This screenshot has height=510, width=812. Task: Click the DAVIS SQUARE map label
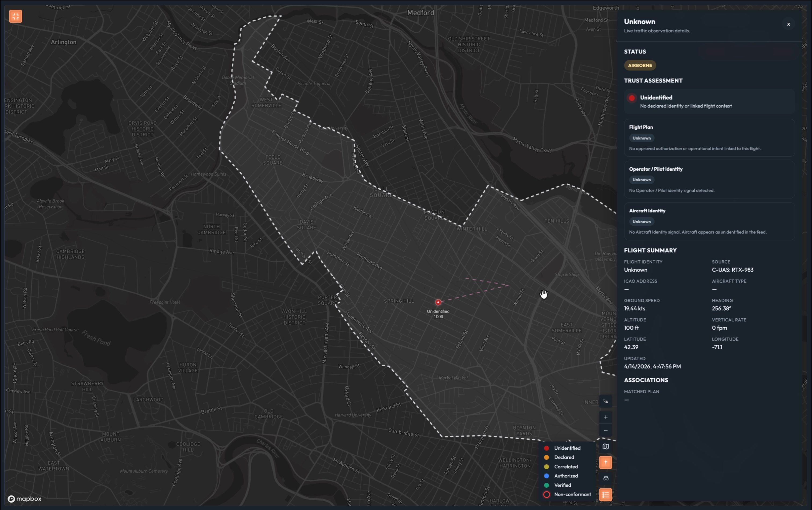(x=306, y=225)
